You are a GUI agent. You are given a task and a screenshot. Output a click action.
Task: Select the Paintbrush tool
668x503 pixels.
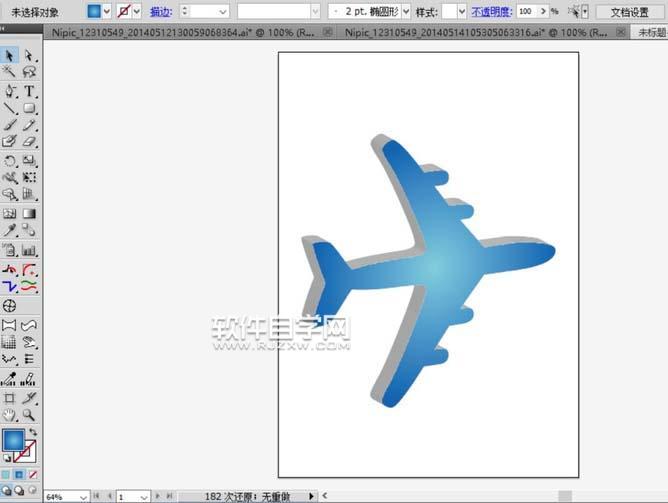click(x=9, y=125)
